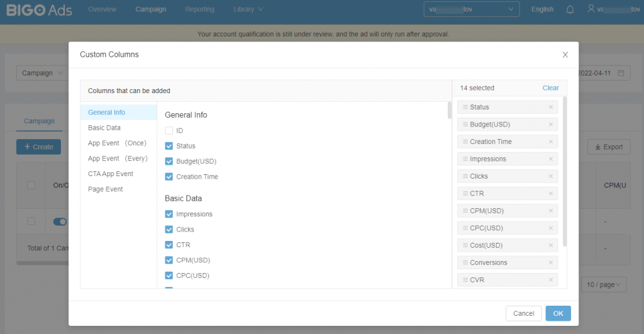Remove Budget(USD) from selected list
This screenshot has height=334, width=644.
click(x=550, y=125)
